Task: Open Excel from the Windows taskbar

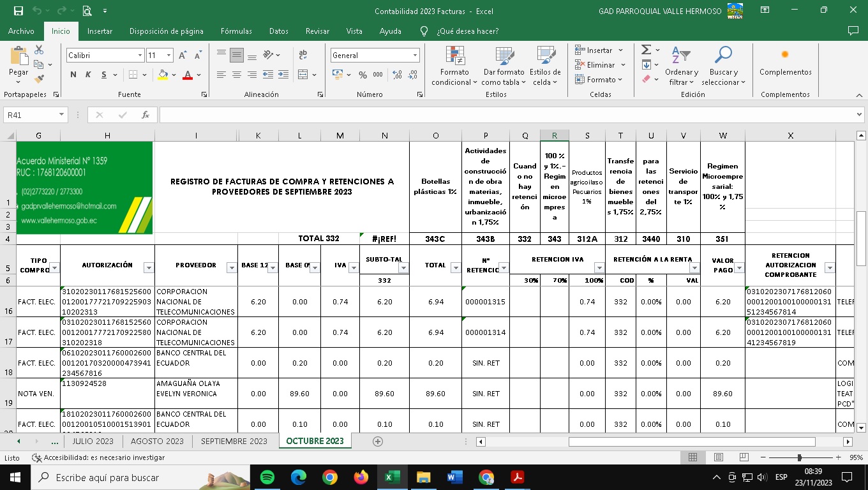Action: 392,477
